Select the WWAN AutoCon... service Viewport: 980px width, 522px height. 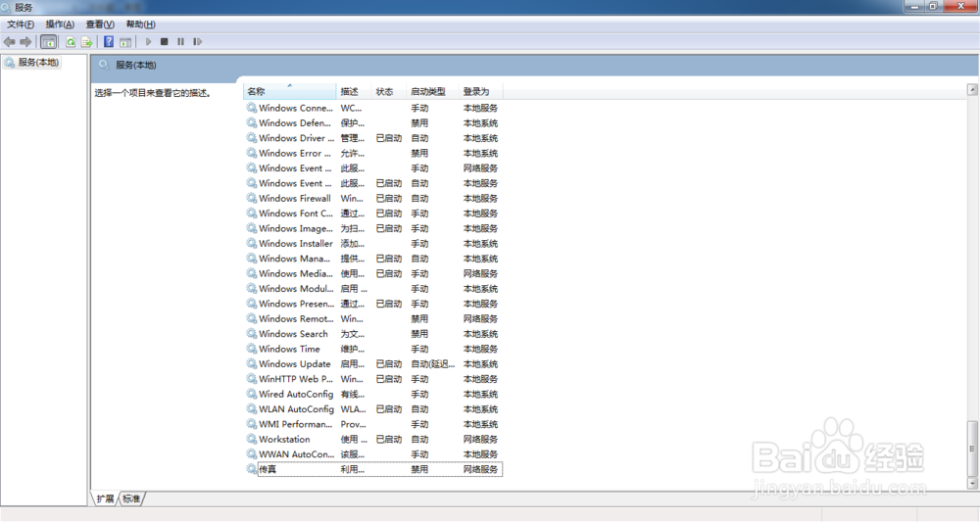coord(373,454)
